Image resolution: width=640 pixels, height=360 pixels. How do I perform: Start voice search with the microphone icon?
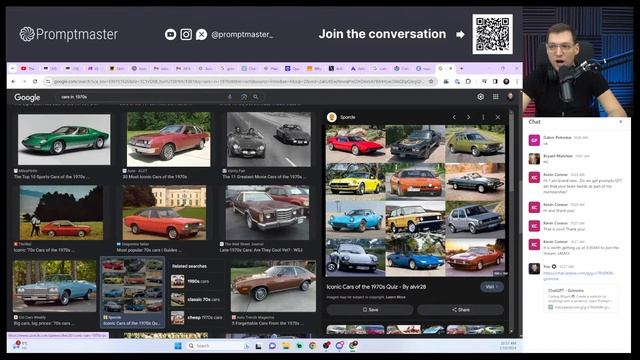tap(230, 97)
